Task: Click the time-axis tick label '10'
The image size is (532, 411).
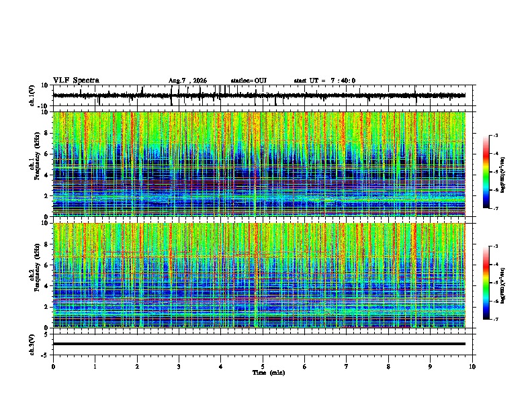Action: pyautogui.click(x=472, y=367)
